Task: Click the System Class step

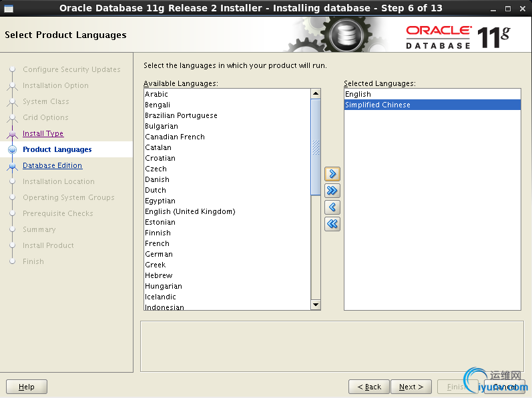Action: [46, 101]
